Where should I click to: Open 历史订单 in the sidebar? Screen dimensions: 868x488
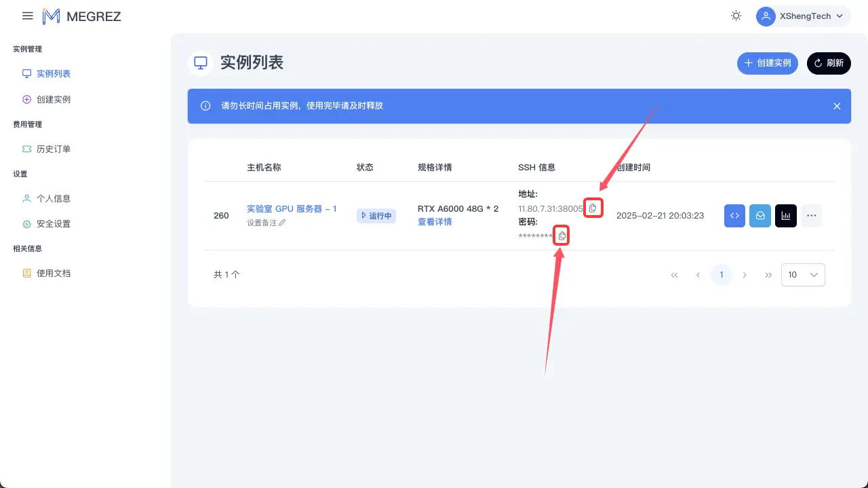pyautogui.click(x=54, y=149)
